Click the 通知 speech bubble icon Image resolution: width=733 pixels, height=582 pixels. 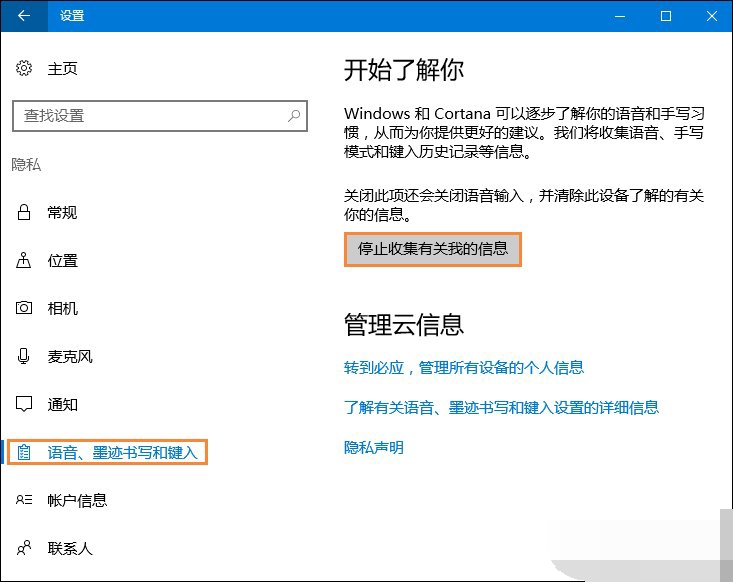[x=24, y=405]
